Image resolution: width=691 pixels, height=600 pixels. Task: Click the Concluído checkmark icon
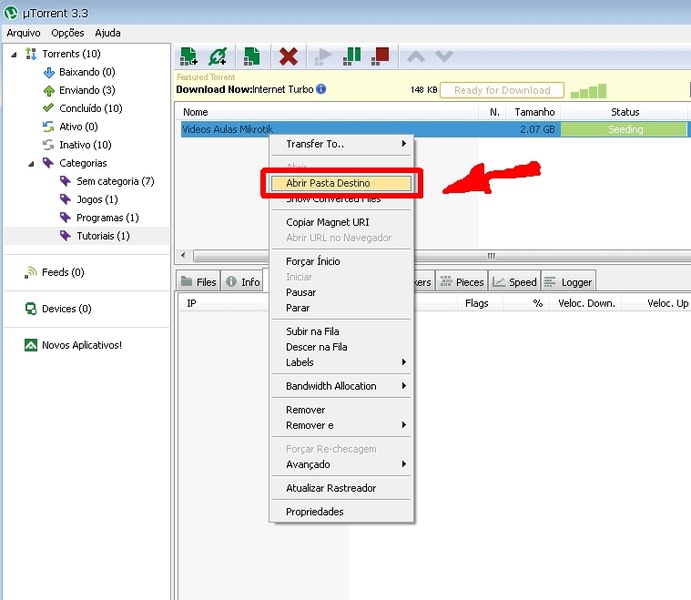[x=48, y=108]
